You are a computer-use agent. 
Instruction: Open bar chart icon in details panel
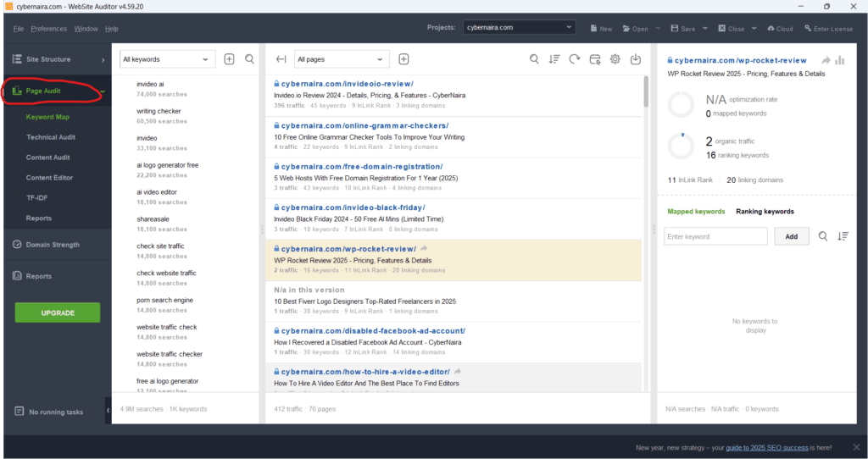pos(840,60)
